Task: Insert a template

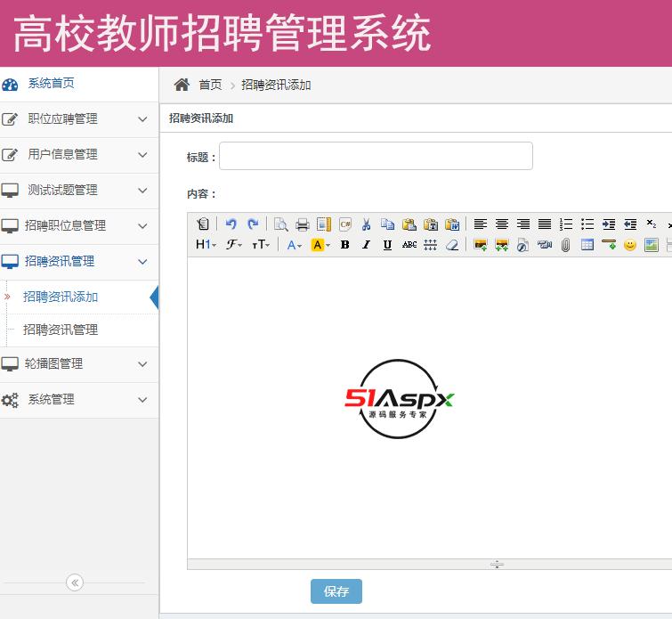Action: point(324,224)
